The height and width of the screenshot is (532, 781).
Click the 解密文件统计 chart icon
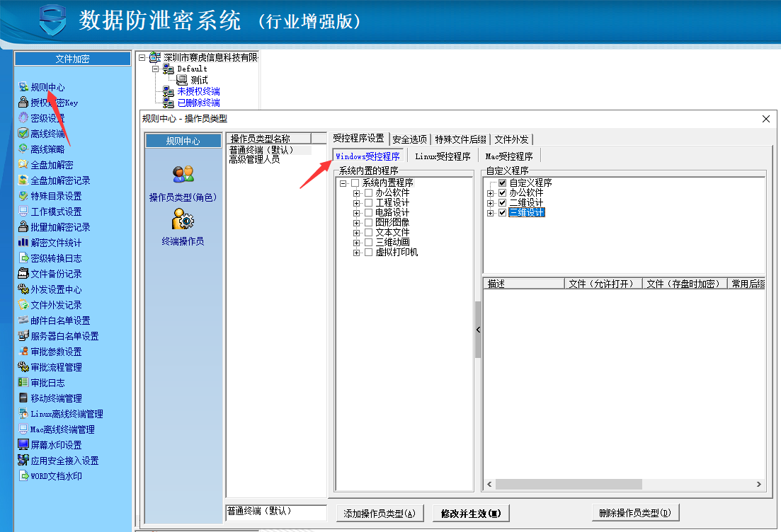click(23, 243)
